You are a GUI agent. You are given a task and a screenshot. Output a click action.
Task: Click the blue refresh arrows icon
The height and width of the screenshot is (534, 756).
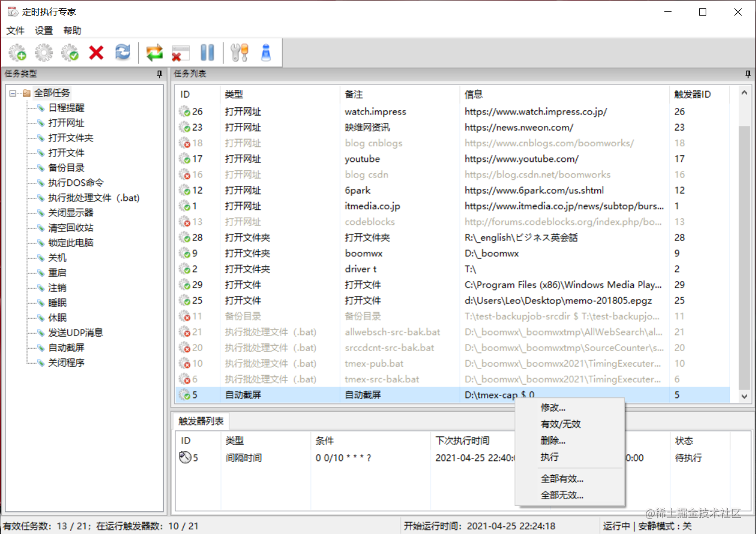click(x=122, y=53)
